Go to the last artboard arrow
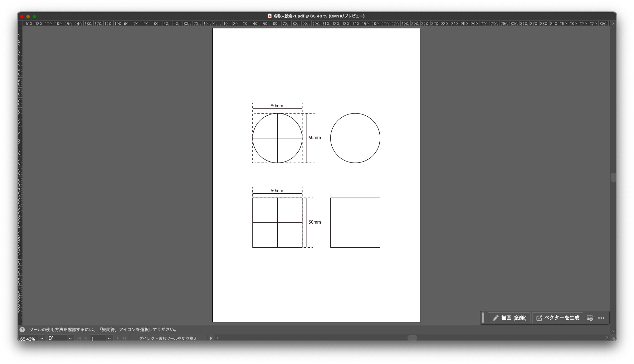 124,338
